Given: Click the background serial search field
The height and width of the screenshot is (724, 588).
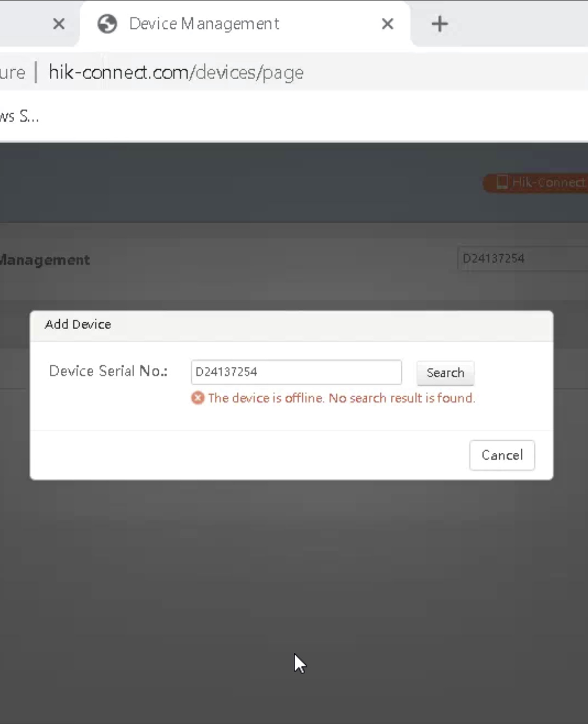Looking at the screenshot, I should 521,258.
